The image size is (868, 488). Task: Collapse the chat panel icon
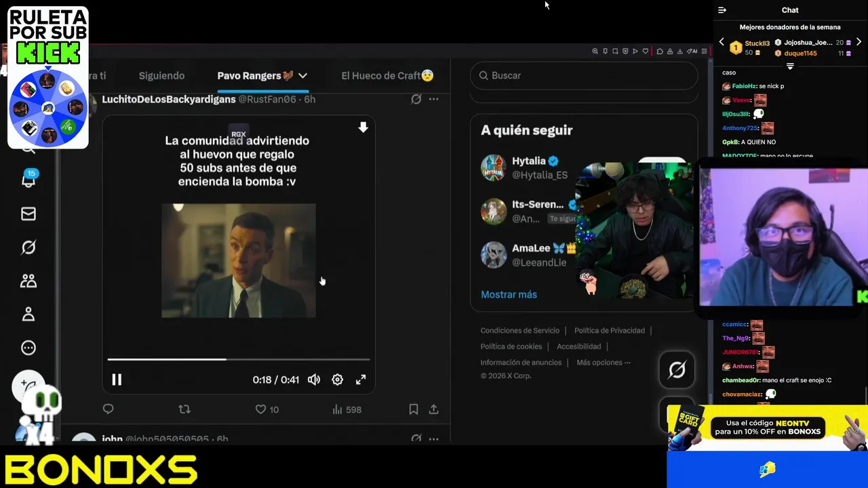click(x=722, y=10)
